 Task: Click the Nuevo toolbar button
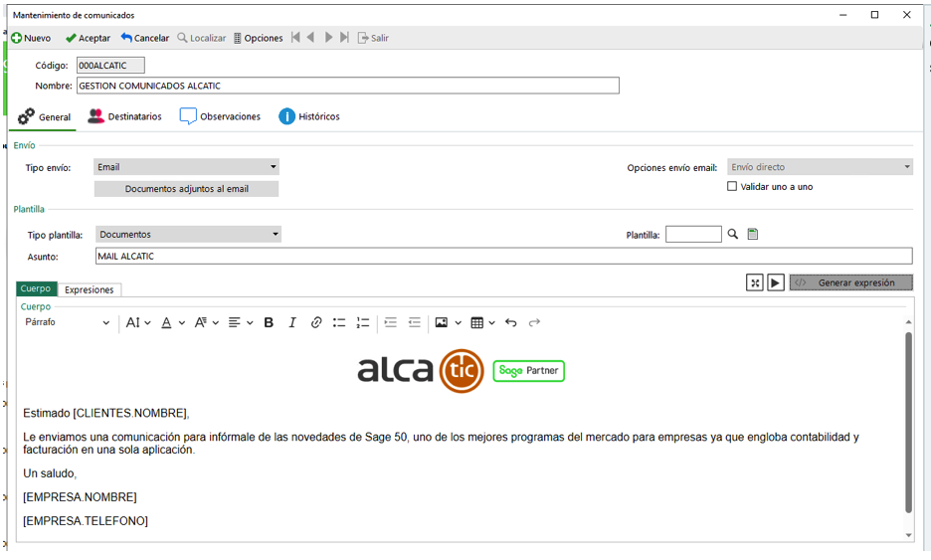coord(31,38)
